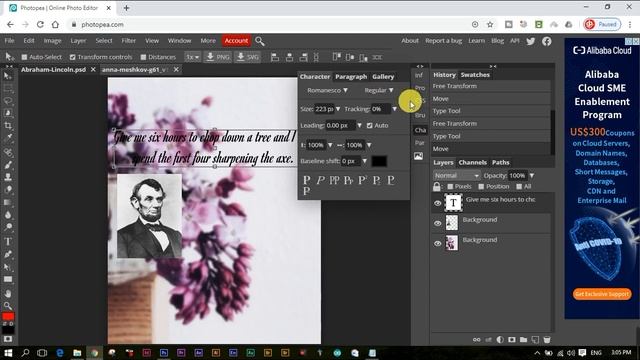This screenshot has width=640, height=360.
Task: Click Get Exclusive Support ad button
Action: [602, 294]
